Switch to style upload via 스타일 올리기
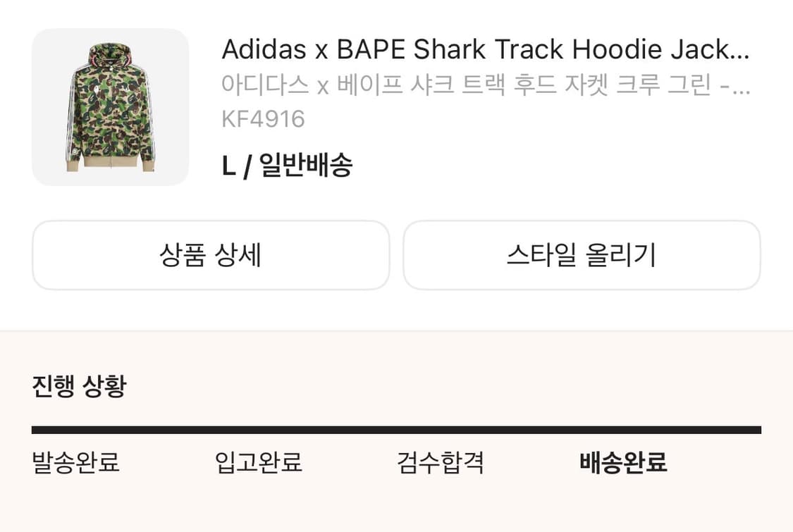This screenshot has width=793, height=532. (580, 256)
